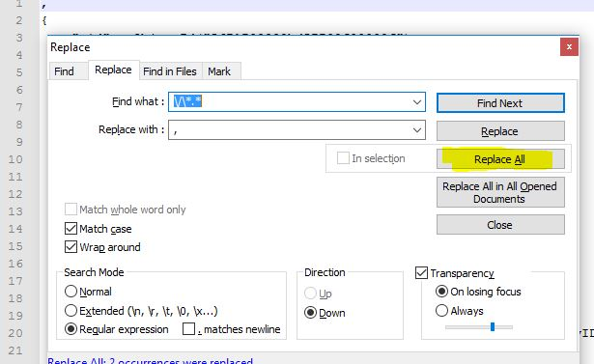Switch to the Find tab
This screenshot has height=364, width=594.
(64, 71)
